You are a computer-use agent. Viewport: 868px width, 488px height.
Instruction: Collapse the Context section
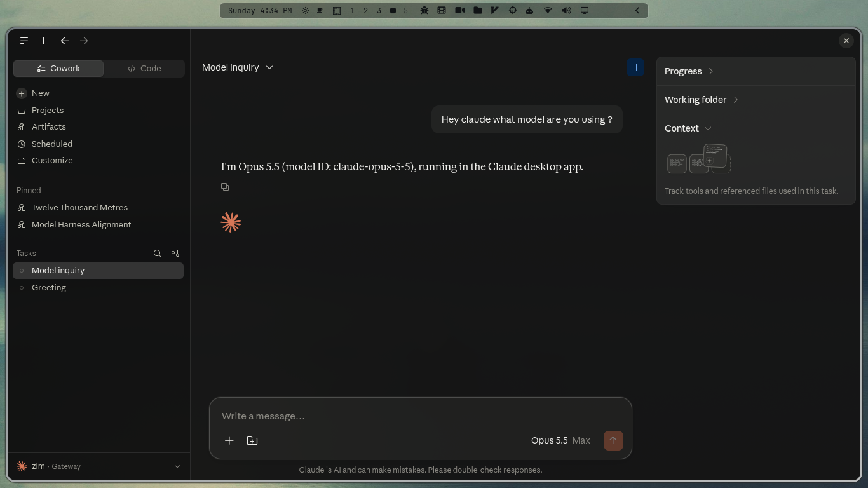pyautogui.click(x=688, y=128)
